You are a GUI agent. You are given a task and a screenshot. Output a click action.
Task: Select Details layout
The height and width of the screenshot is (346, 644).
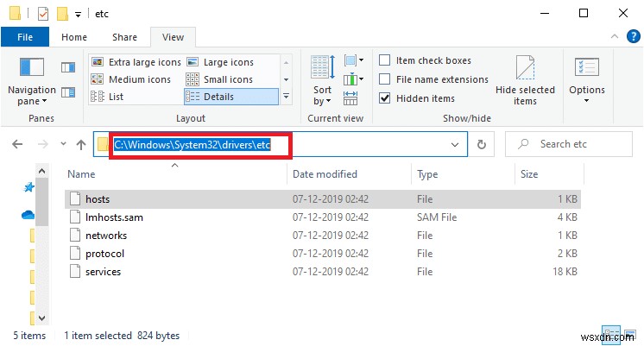coord(231,97)
